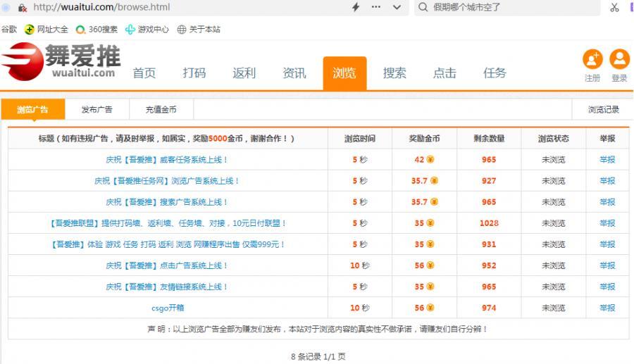Screen dimensions: 634x364
Task: Click coin icon in 浏览广告系统上线 row
Action: (434, 180)
